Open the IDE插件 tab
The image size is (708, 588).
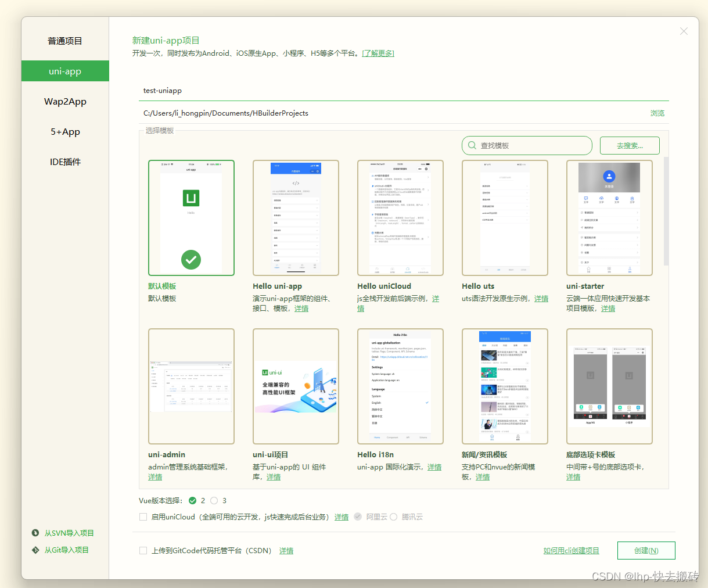(x=65, y=162)
